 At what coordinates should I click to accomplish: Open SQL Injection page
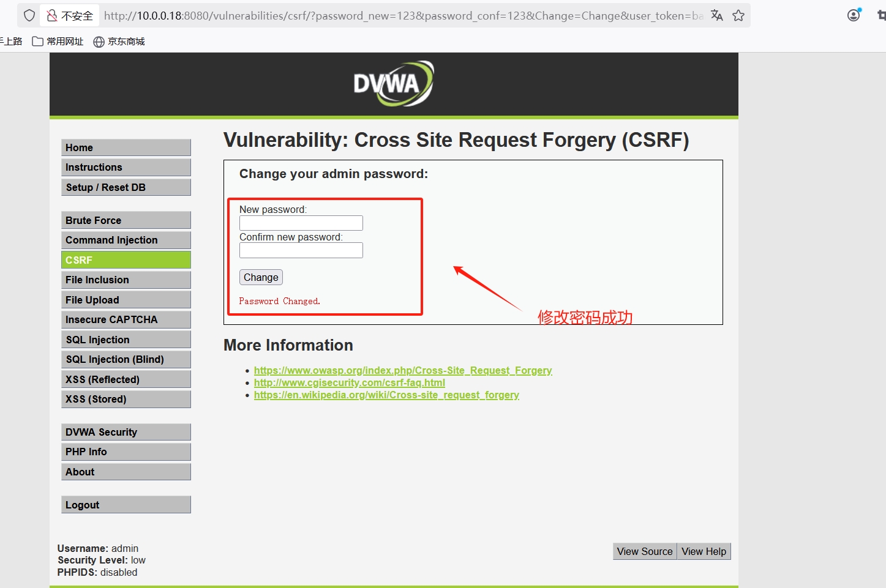pyautogui.click(x=126, y=340)
